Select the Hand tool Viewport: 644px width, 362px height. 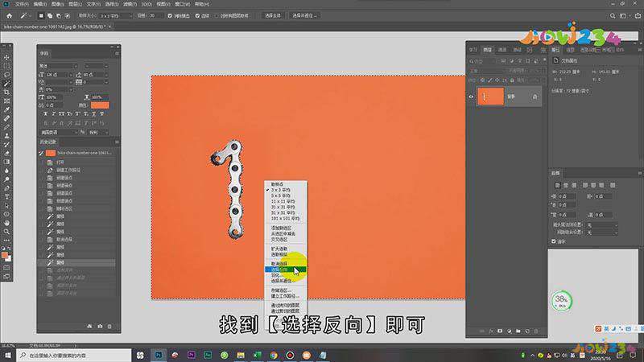[x=6, y=223]
